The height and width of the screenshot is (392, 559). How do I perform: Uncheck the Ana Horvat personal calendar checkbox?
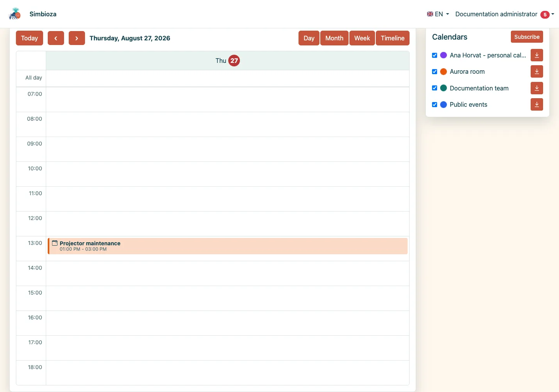click(x=435, y=55)
